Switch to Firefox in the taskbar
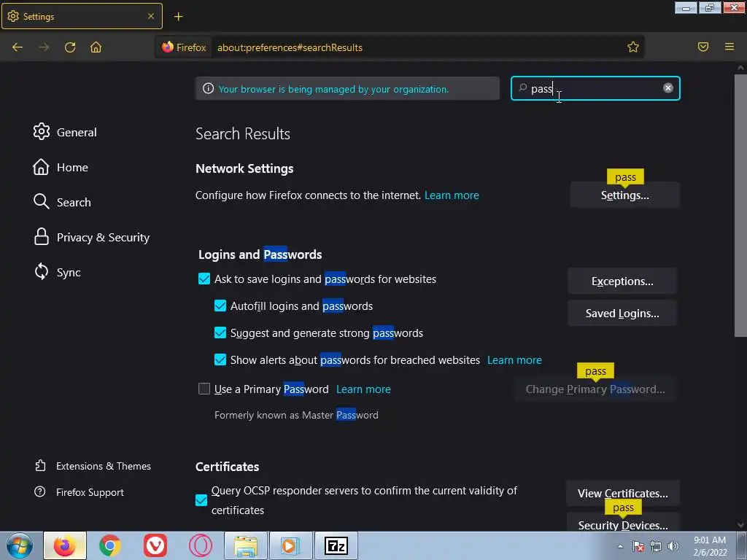 65,545
